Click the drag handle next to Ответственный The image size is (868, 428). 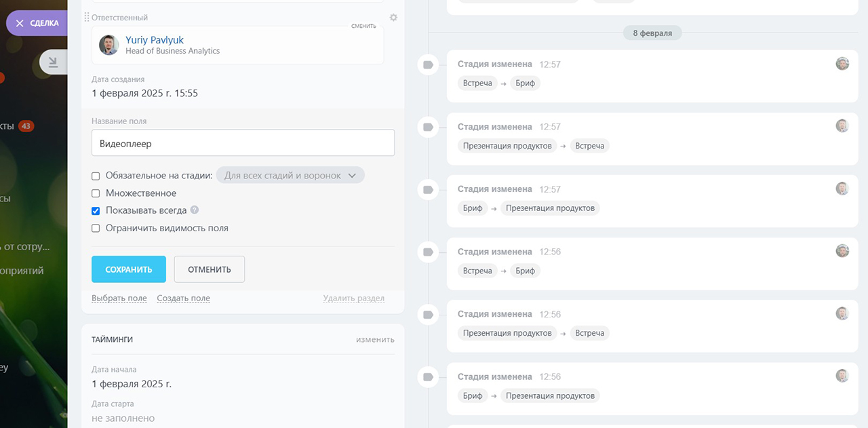point(87,17)
